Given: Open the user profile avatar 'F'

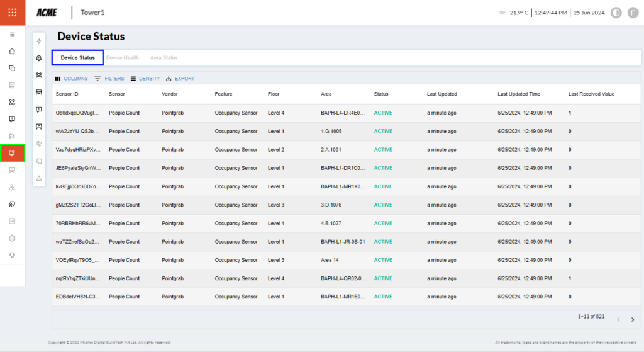Looking at the screenshot, I should [633, 13].
